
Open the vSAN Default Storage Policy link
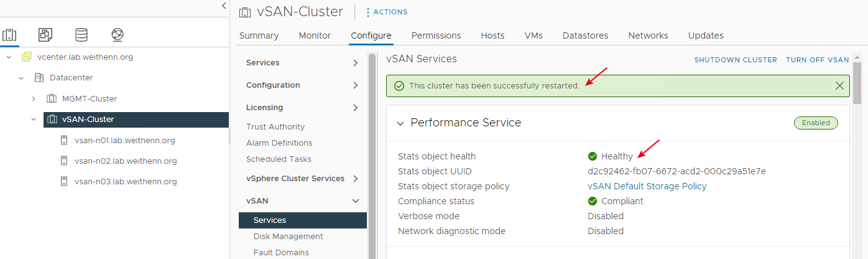click(x=647, y=186)
